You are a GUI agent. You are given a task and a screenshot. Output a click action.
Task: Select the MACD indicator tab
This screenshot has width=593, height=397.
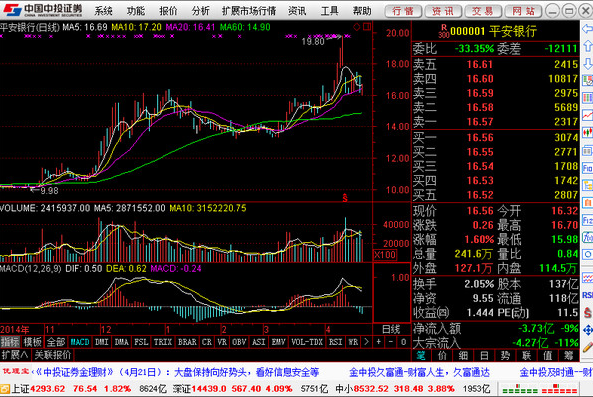80,342
